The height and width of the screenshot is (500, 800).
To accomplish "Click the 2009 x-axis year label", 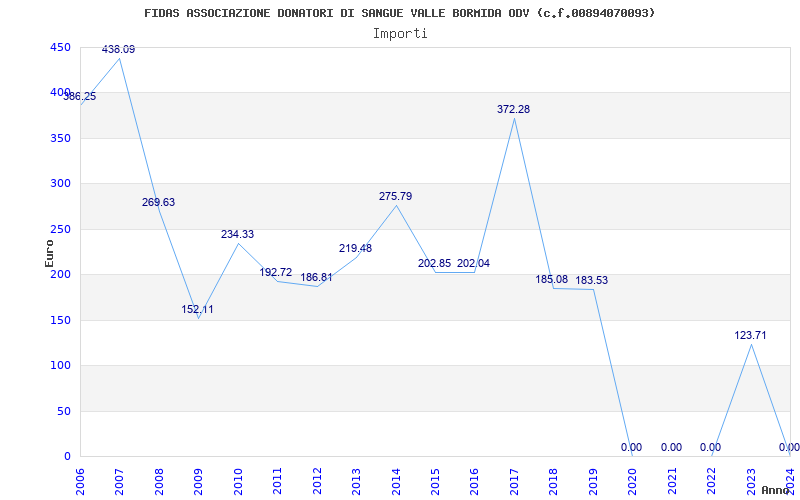I will 198,481.
